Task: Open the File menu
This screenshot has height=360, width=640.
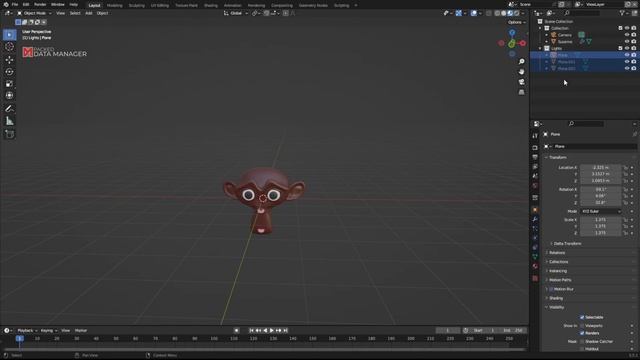Action: point(15,4)
